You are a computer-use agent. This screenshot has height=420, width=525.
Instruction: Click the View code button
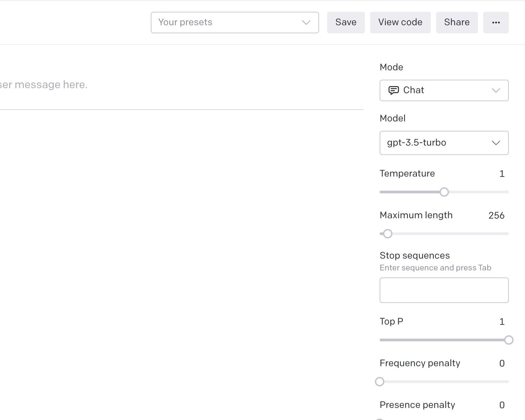point(400,23)
